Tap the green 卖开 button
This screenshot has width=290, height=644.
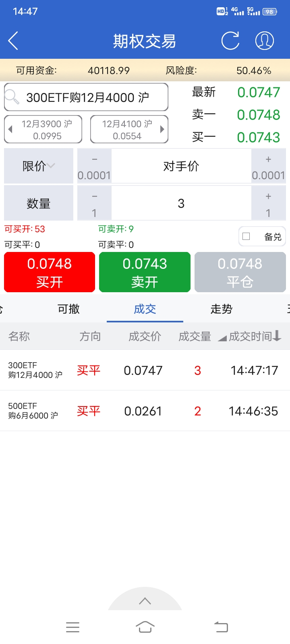click(145, 272)
